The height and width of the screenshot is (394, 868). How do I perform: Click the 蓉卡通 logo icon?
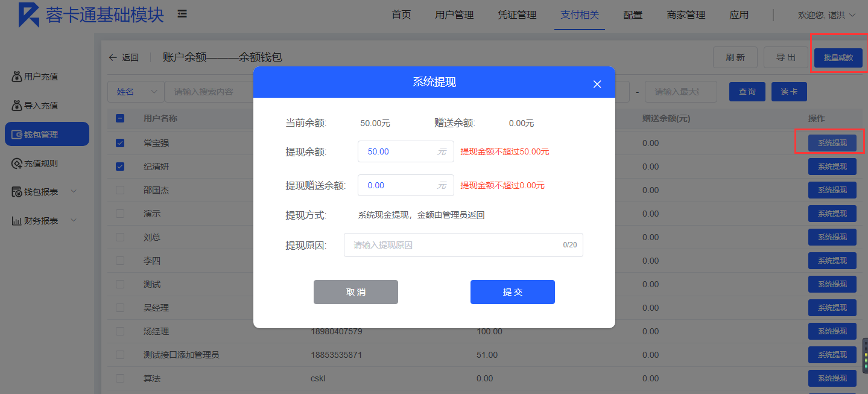point(28,15)
